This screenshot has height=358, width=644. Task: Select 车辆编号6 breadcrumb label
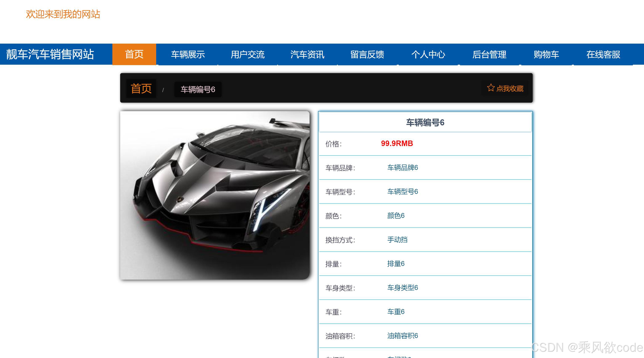click(x=198, y=89)
